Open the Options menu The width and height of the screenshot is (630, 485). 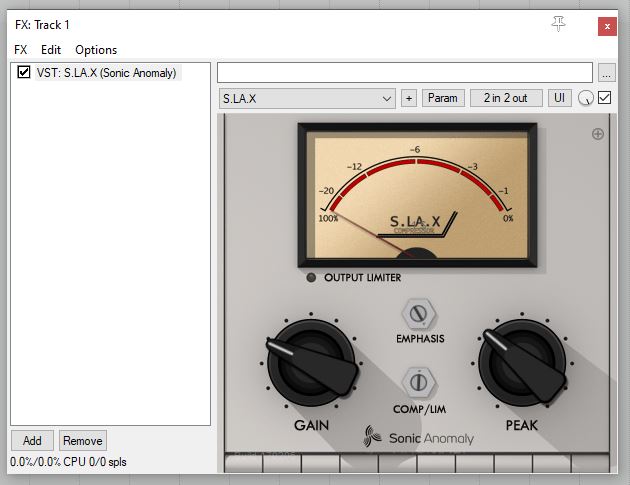[96, 50]
